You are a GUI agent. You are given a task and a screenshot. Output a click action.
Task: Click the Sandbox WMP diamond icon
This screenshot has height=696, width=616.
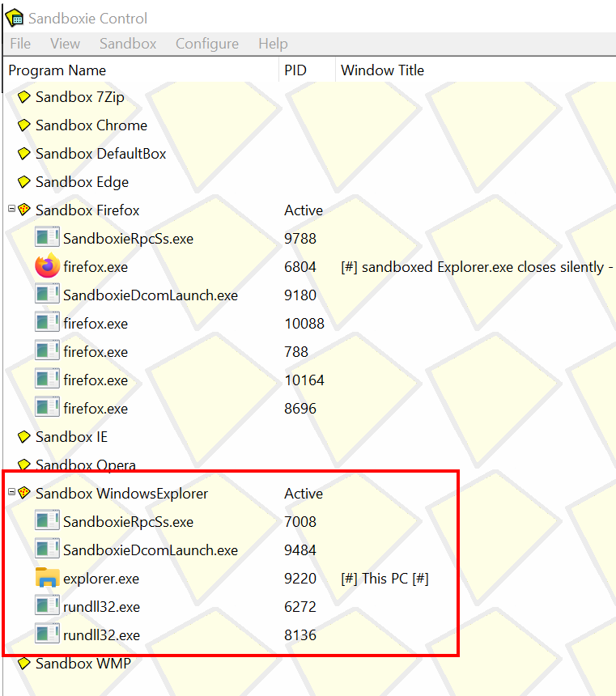click(x=24, y=663)
